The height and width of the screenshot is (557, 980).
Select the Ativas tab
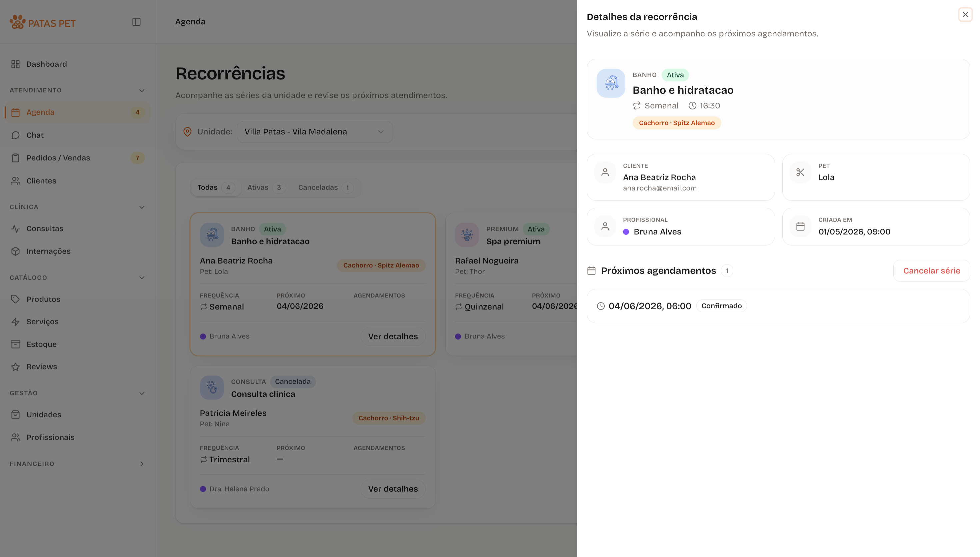point(266,187)
